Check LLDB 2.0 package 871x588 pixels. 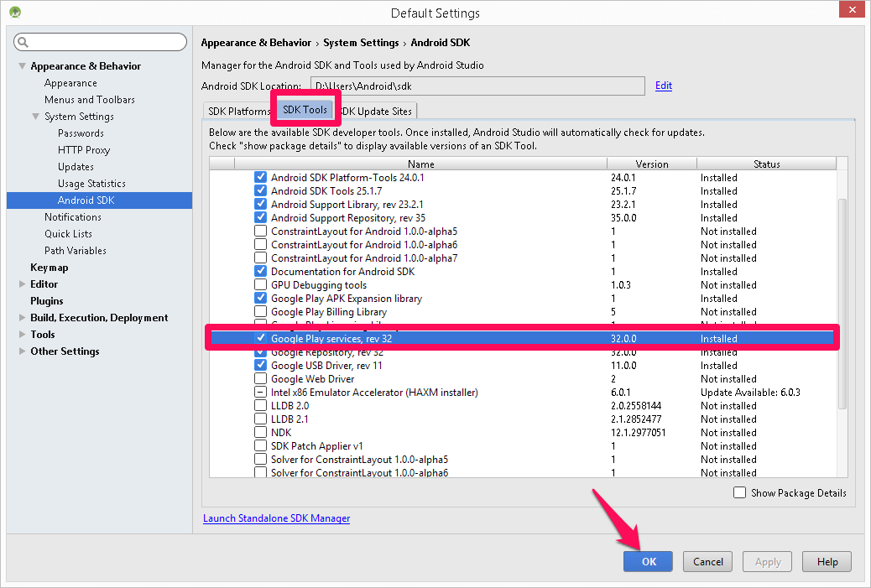260,405
